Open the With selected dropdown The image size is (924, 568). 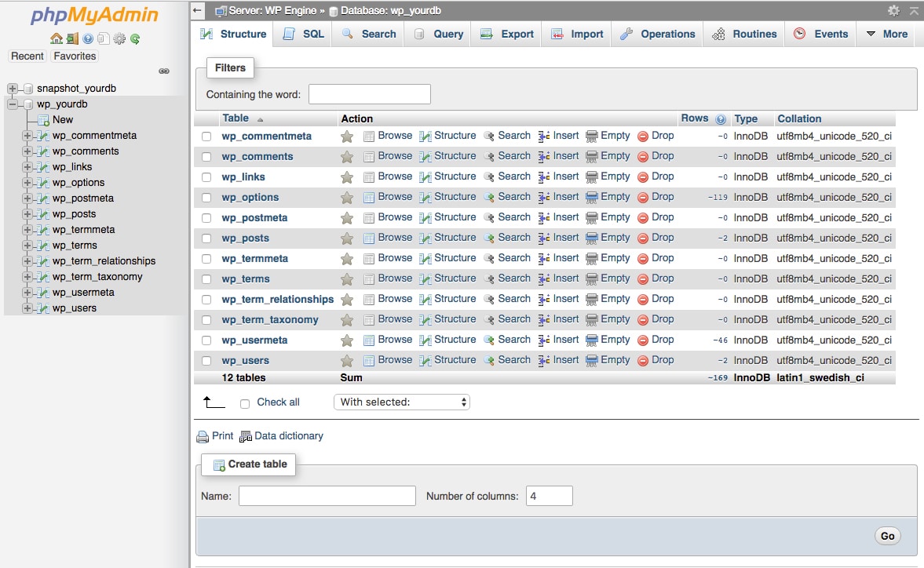pyautogui.click(x=401, y=402)
